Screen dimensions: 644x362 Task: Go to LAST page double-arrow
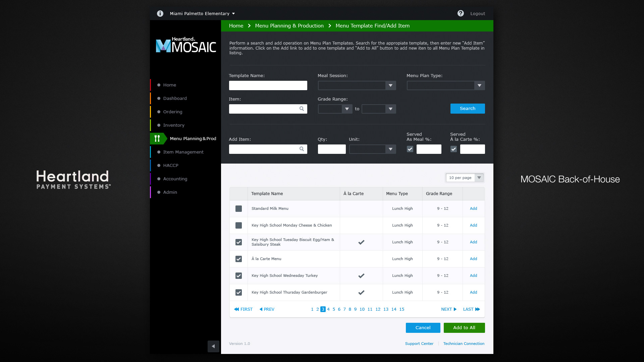pos(477,309)
